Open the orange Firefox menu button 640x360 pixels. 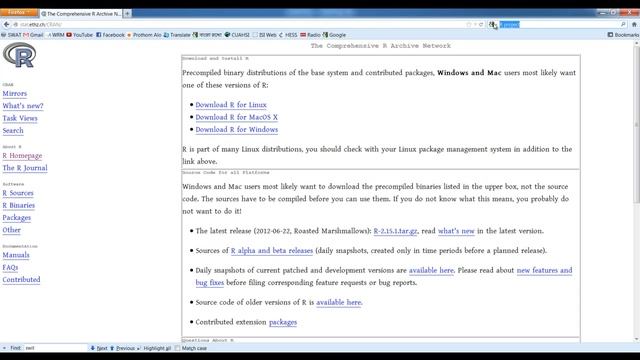coord(19,13)
